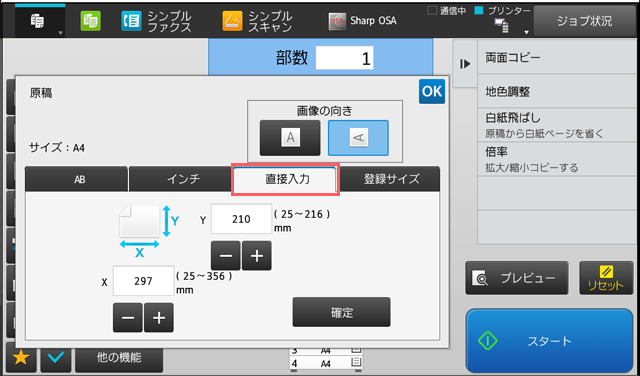Increase X value with plus button

click(x=159, y=318)
